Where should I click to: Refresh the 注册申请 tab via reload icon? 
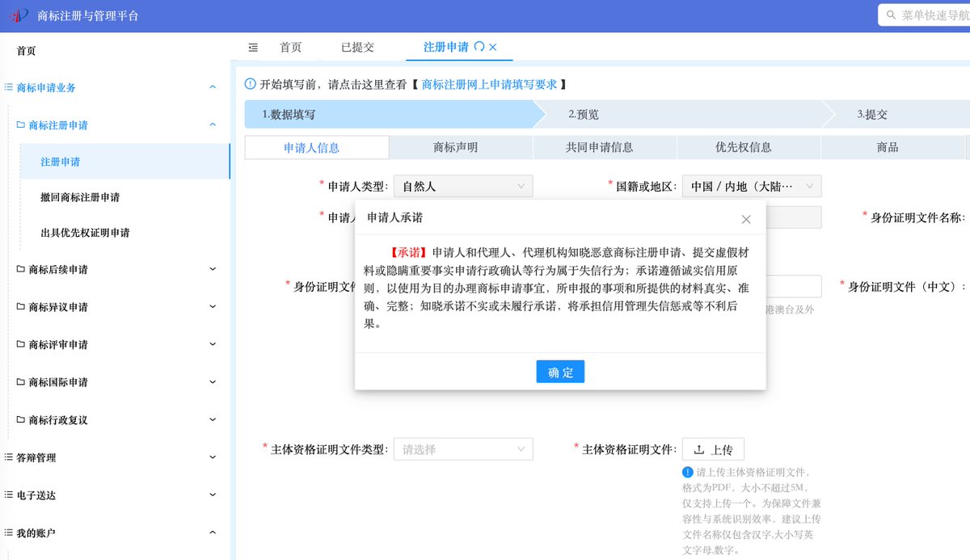479,47
